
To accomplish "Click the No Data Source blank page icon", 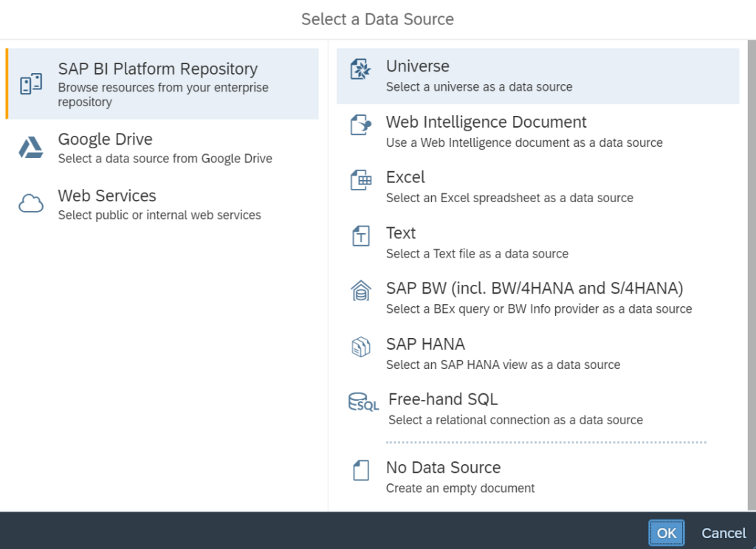I will click(x=360, y=471).
